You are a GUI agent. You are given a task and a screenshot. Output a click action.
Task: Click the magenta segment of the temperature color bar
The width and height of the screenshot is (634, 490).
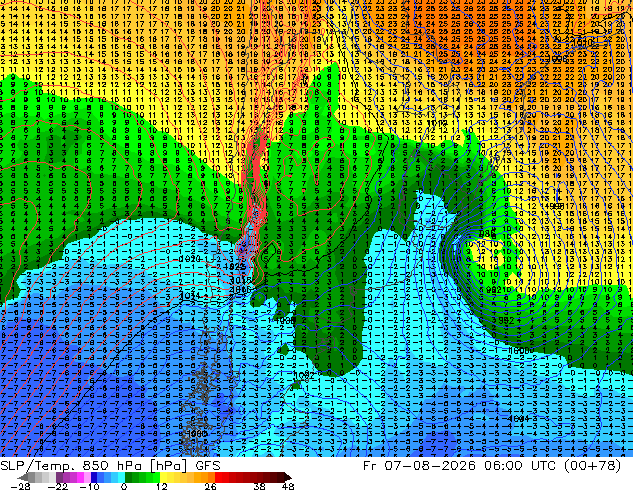80,477
